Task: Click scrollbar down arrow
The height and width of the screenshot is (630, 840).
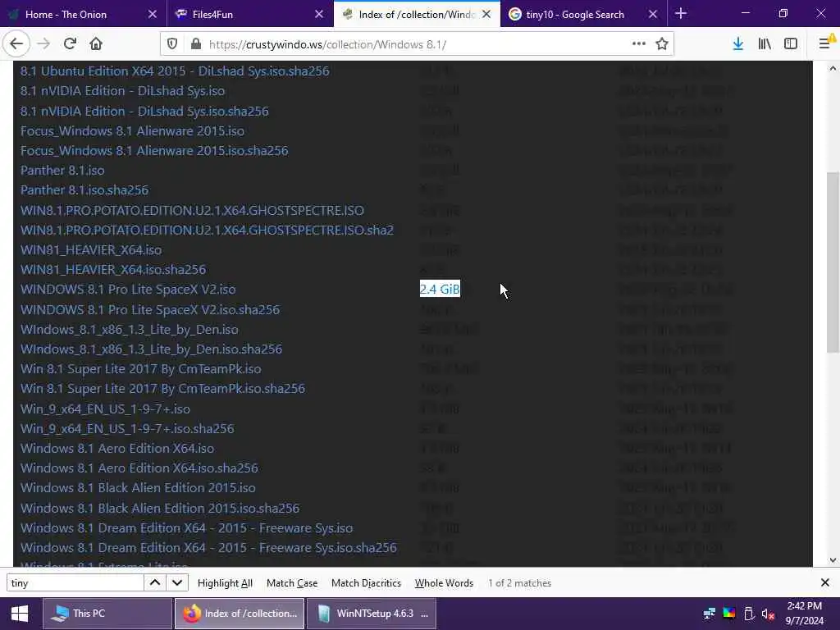Action: (x=833, y=560)
